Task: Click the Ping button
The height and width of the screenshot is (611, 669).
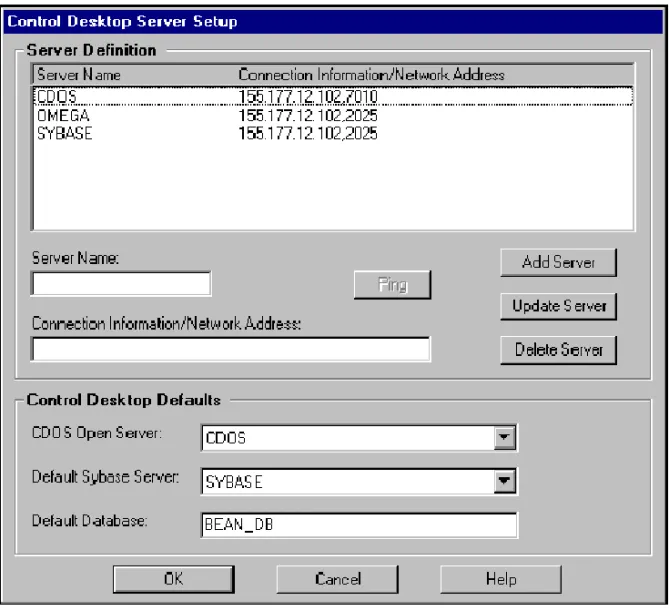Action: click(x=393, y=285)
